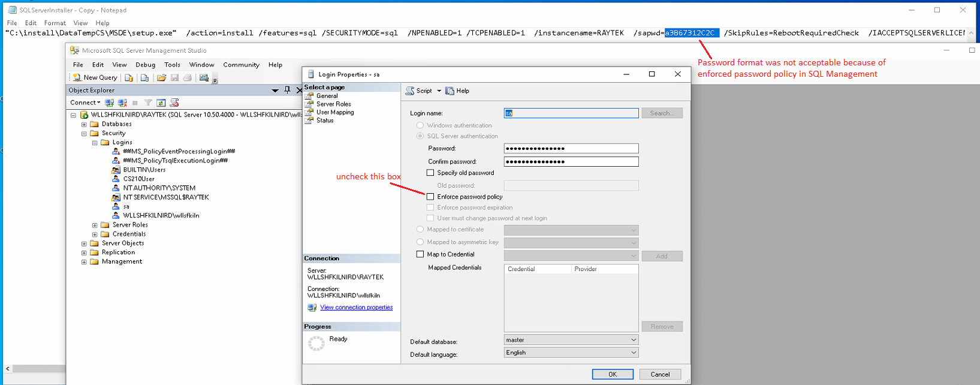This screenshot has height=385, width=980.
Task: Open the General page in Login Properties
Action: 327,96
